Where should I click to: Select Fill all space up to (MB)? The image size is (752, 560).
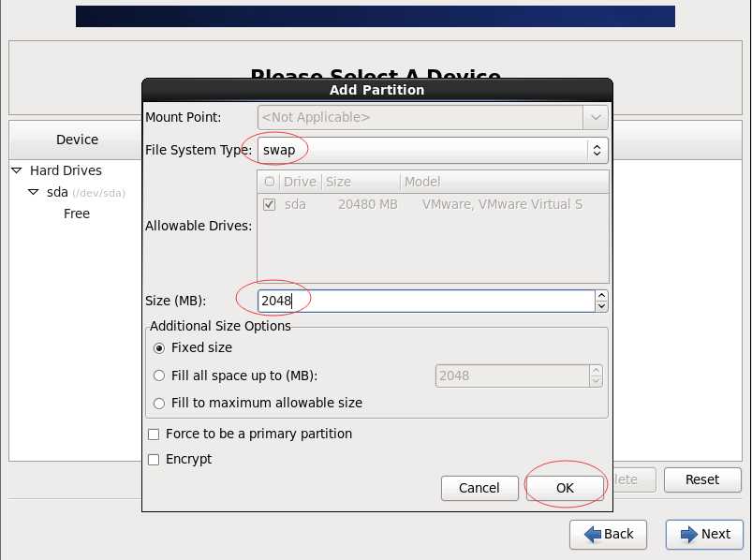coord(159,376)
